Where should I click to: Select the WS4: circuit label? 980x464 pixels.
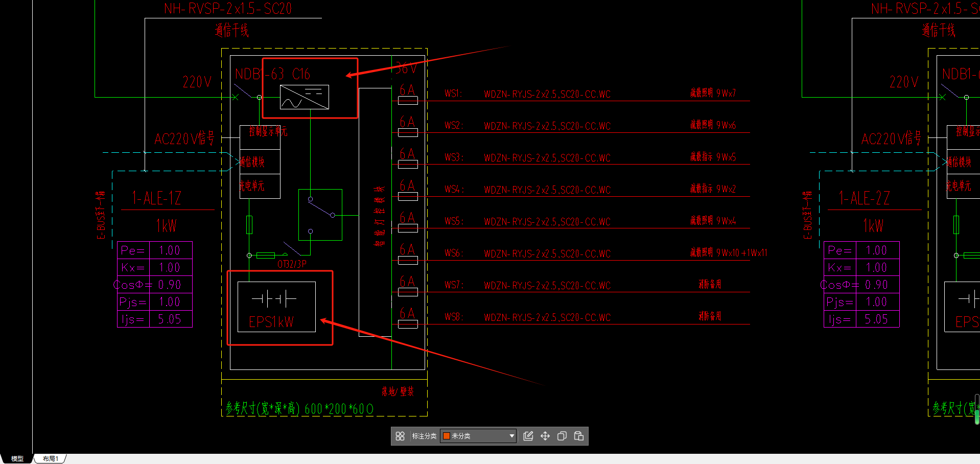click(454, 189)
